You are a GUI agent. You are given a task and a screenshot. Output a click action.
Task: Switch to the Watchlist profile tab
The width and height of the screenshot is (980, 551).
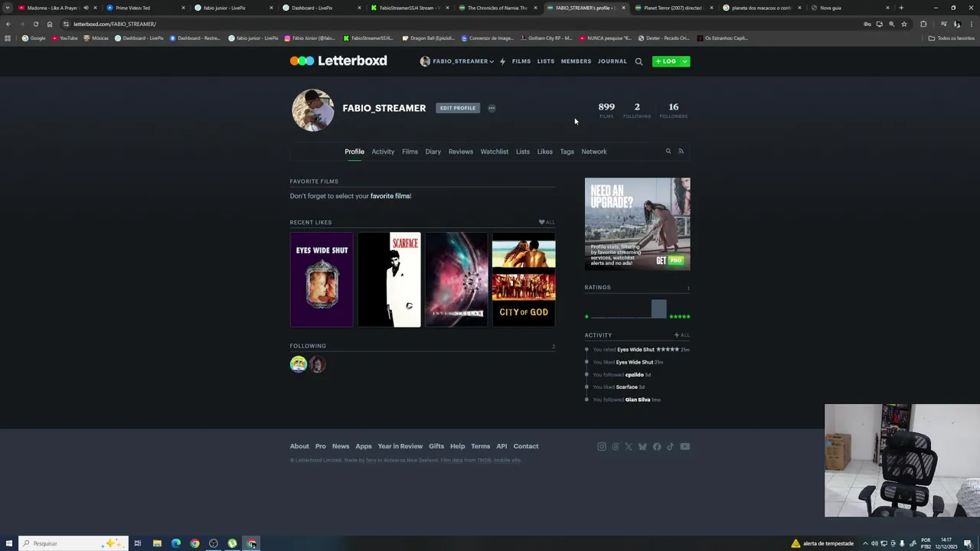[495, 152]
